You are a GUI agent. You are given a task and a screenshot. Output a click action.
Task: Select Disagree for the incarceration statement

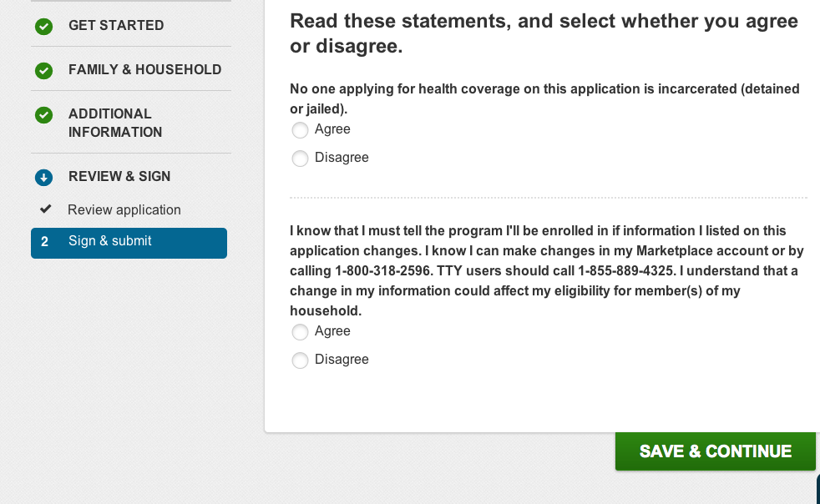pos(300,159)
